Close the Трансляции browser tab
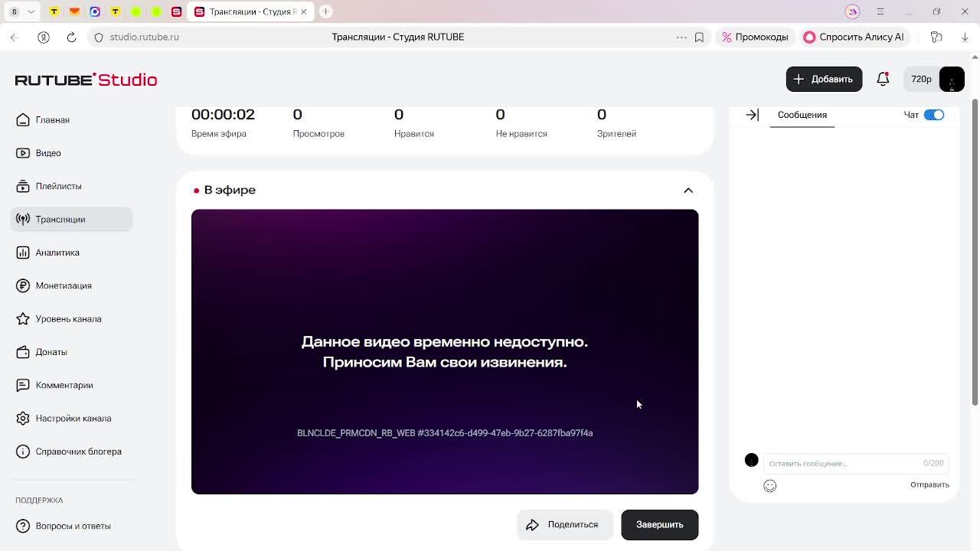The height and width of the screenshot is (551, 980). [x=303, y=11]
